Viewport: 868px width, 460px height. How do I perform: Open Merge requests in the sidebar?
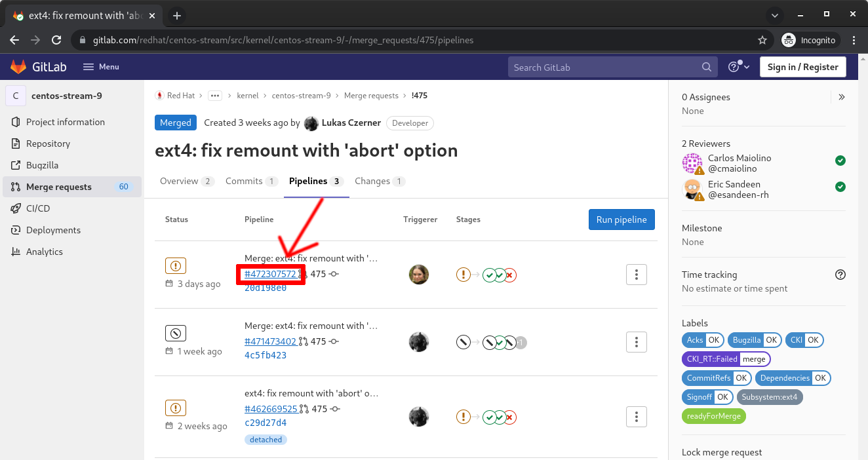pyautogui.click(x=59, y=187)
